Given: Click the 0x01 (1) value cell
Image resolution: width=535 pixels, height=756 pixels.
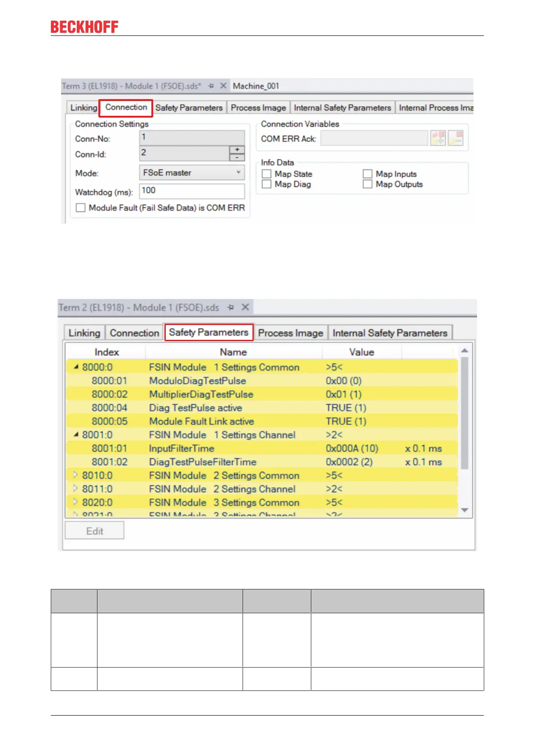Looking at the screenshot, I should pyautogui.click(x=344, y=394).
